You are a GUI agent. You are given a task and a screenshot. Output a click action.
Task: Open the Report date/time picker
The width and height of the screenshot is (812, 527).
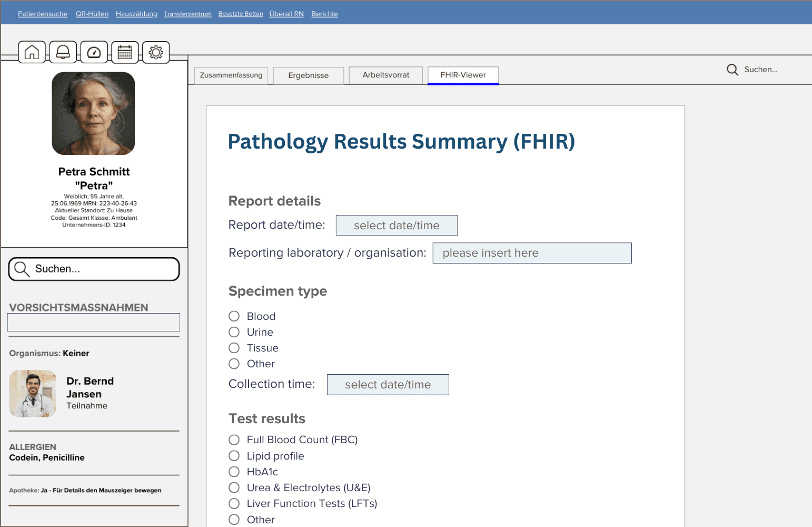pos(397,225)
